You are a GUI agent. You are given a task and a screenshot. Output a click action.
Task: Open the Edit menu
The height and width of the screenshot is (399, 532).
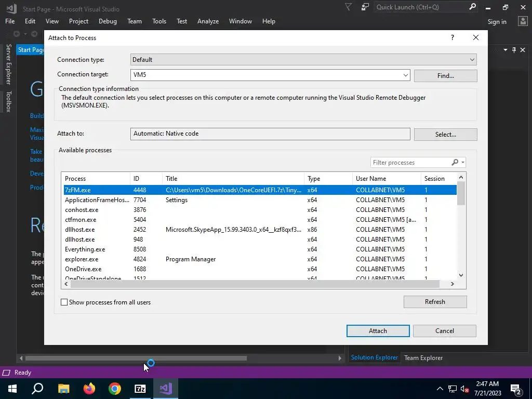click(x=30, y=21)
